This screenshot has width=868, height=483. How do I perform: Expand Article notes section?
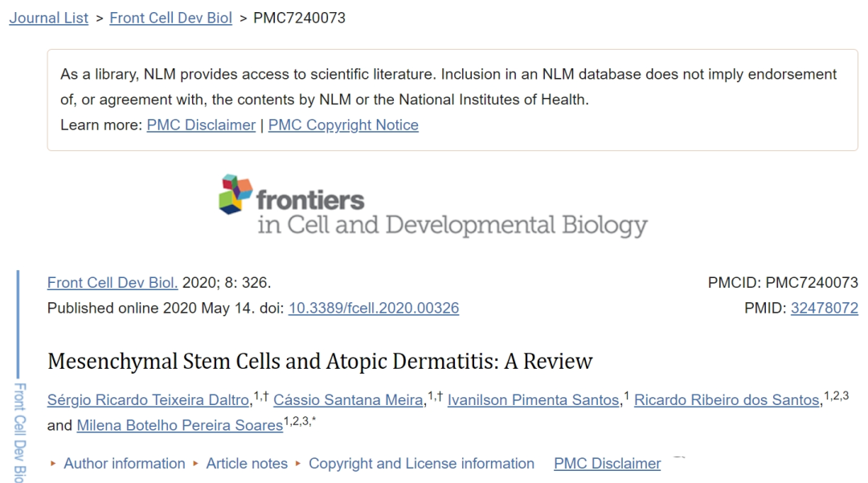click(246, 464)
